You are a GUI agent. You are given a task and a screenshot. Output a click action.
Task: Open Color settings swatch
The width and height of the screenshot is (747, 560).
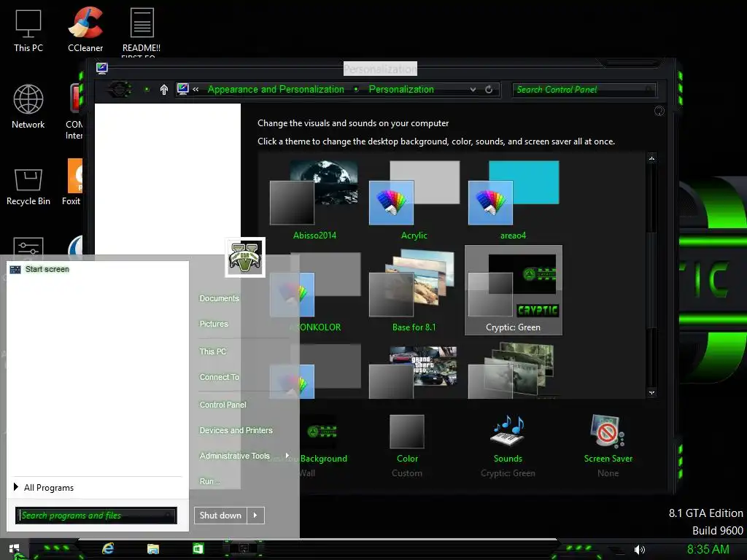[x=407, y=432]
